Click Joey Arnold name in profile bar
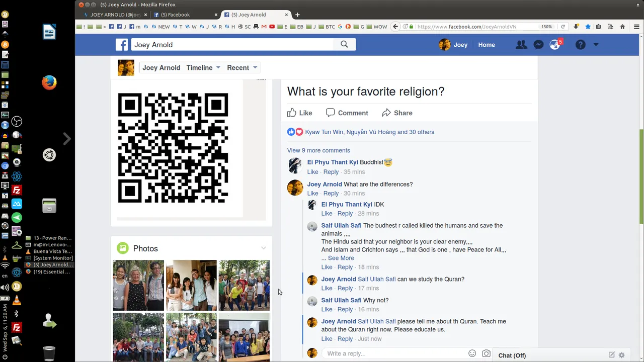The image size is (644, 362). coord(161,67)
